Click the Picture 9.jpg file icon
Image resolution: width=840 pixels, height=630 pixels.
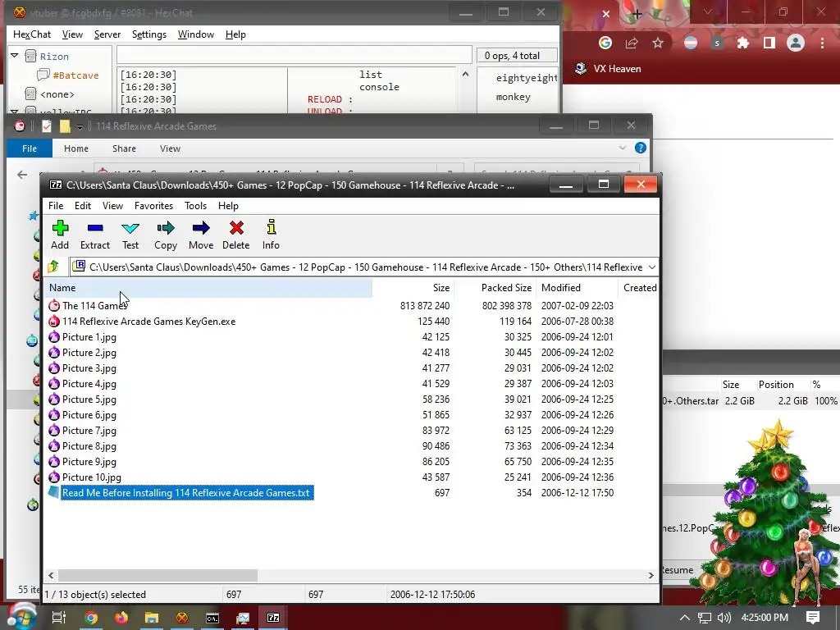tap(54, 461)
